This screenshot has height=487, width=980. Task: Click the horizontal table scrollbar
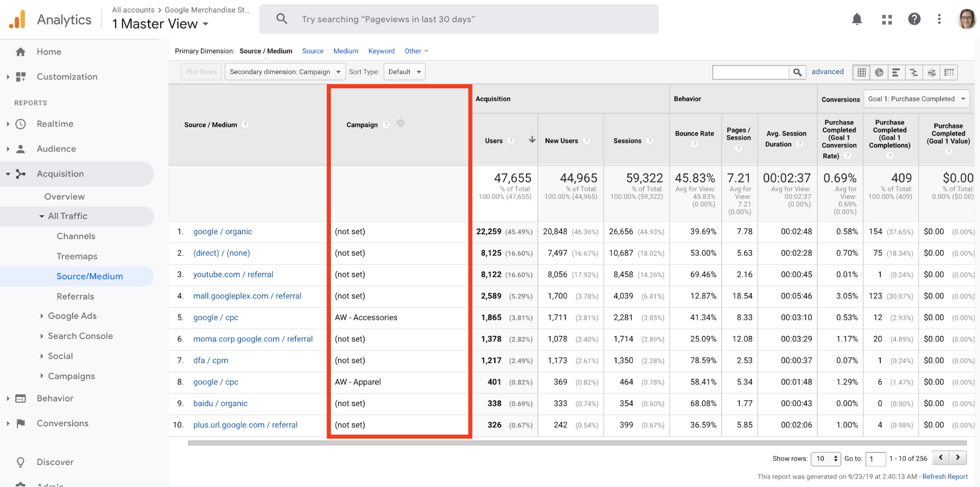tap(577, 443)
